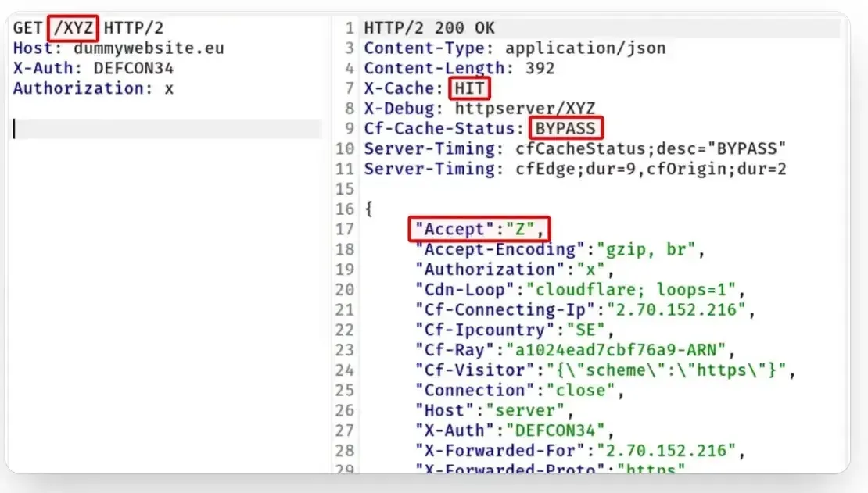
Task: Click the X-Cache HIT value
Action: 469,88
